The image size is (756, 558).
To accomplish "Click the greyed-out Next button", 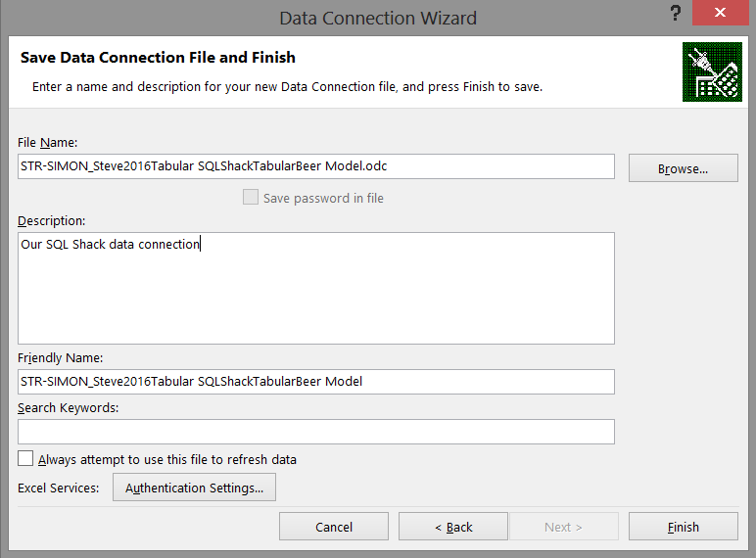I will [x=563, y=527].
